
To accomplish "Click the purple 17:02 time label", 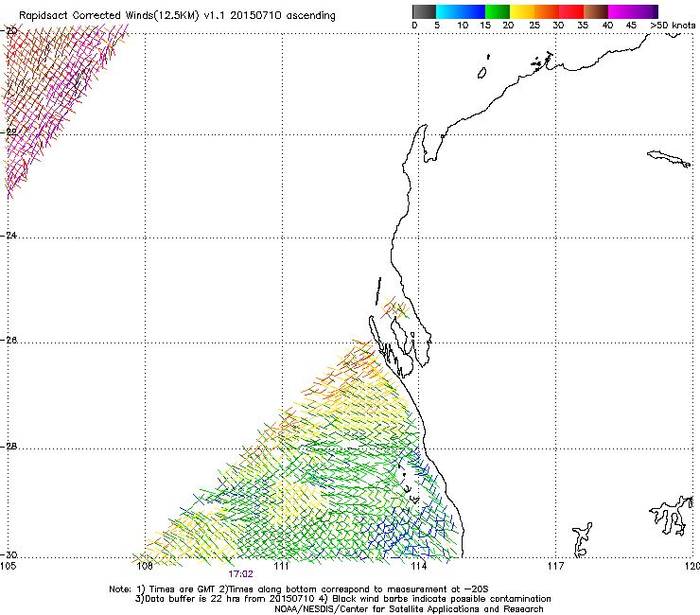I will [x=240, y=574].
